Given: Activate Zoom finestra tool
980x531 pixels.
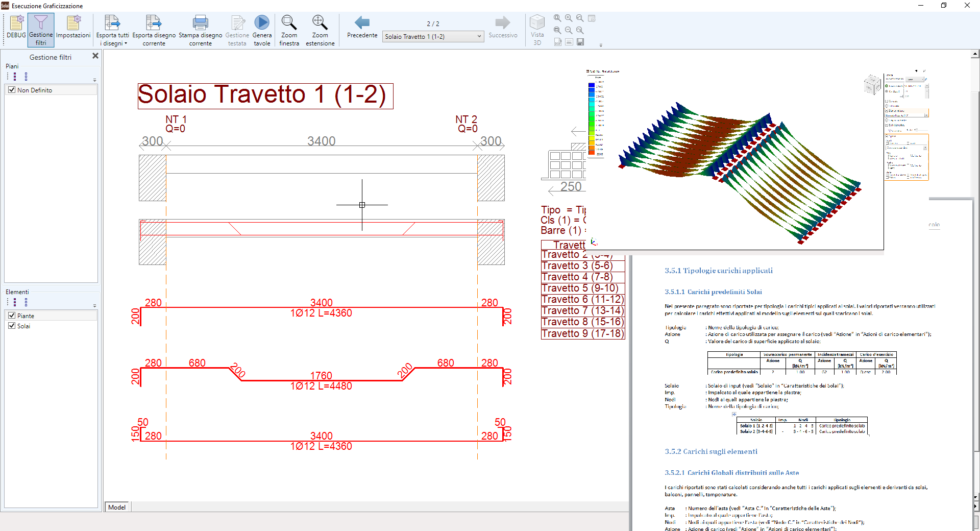Looking at the screenshot, I should 289,30.
